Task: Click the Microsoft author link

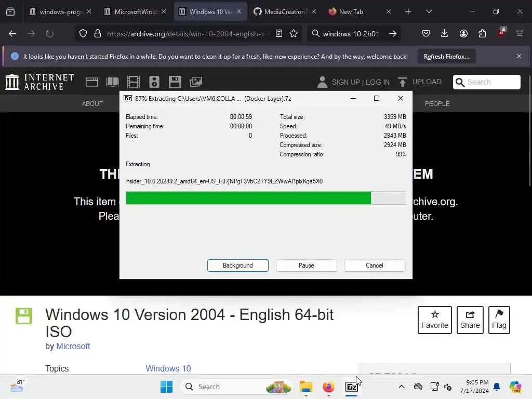Action: 73,346
